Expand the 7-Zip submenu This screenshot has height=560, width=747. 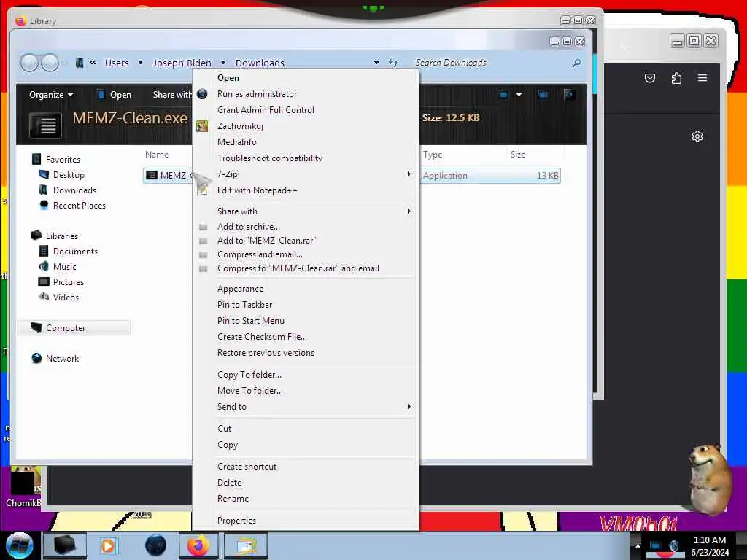point(306,174)
